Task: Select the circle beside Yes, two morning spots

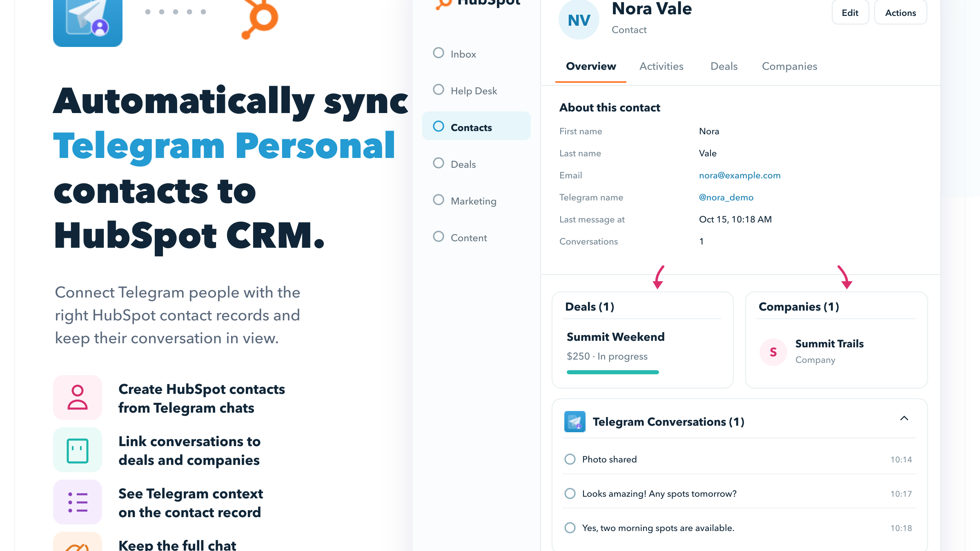Action: pos(570,528)
